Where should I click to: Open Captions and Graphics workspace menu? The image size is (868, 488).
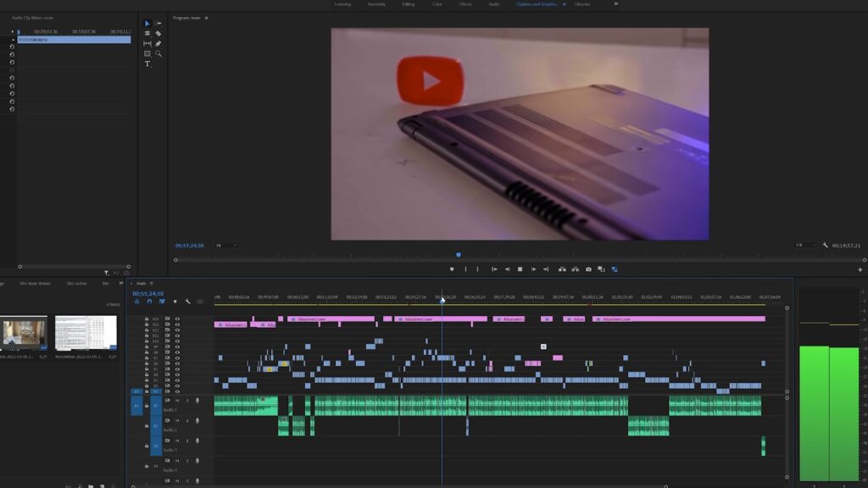point(564,4)
